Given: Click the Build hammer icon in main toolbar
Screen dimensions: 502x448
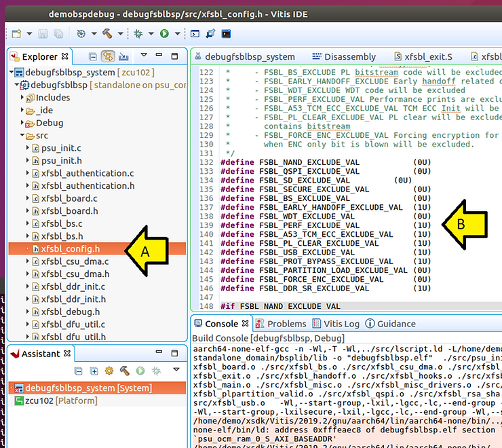Looking at the screenshot, I should (107, 34).
